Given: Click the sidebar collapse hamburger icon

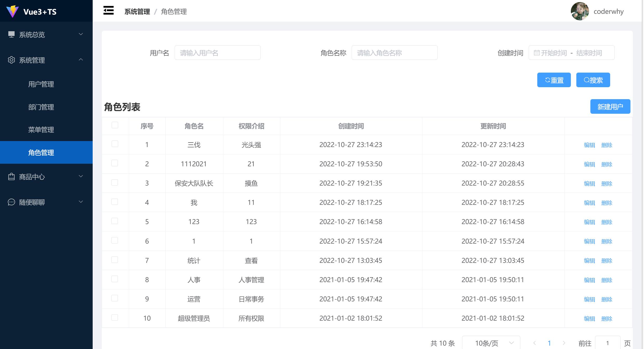Looking at the screenshot, I should coord(109,11).
